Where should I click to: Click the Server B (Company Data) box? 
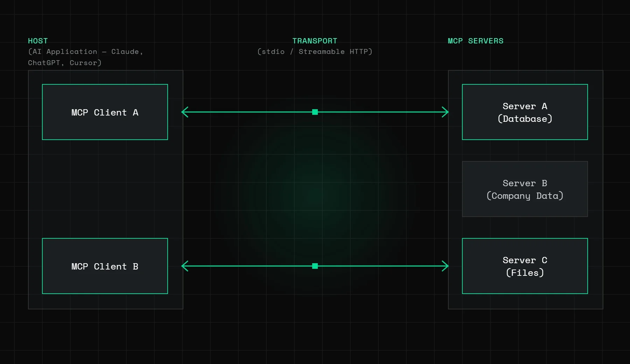click(x=525, y=189)
